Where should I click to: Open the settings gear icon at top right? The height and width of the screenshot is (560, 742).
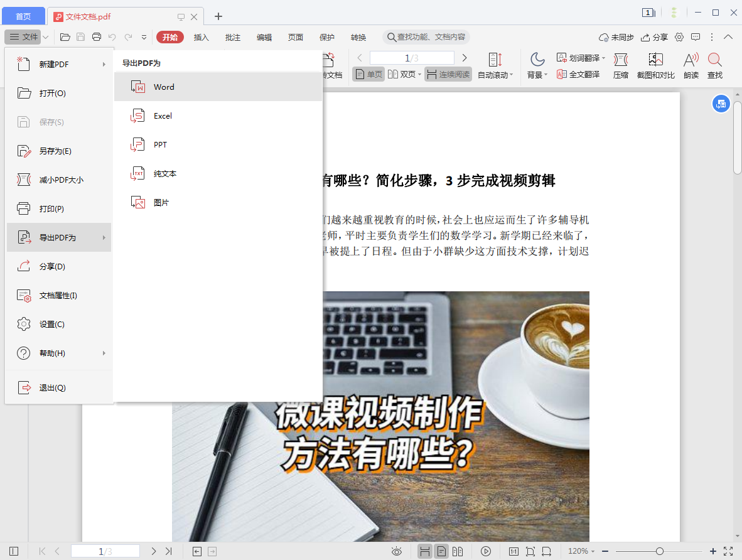(679, 37)
